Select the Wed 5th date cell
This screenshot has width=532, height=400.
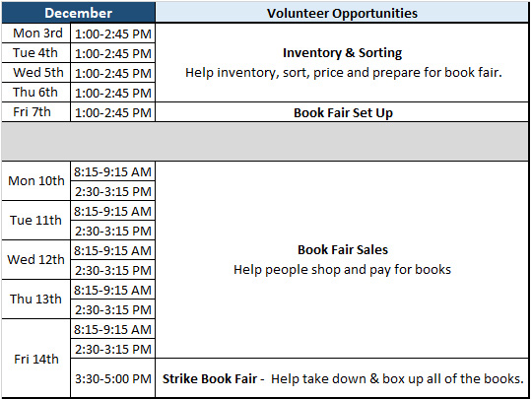click(x=36, y=72)
